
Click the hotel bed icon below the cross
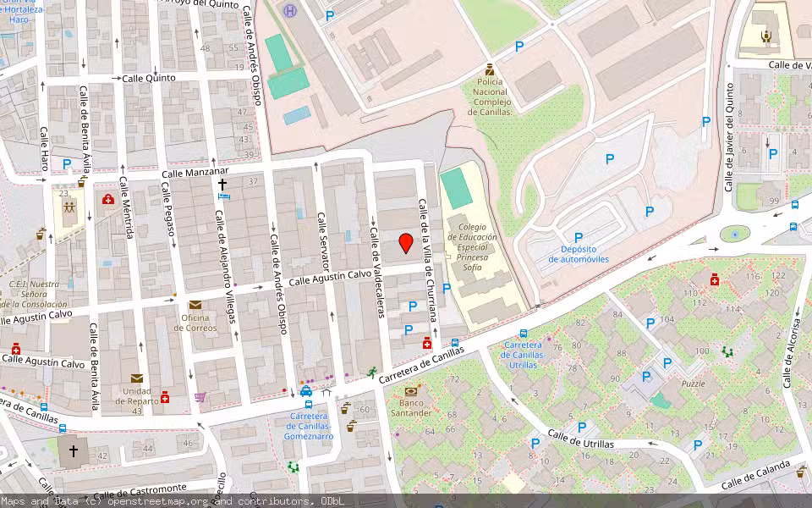coord(223,196)
